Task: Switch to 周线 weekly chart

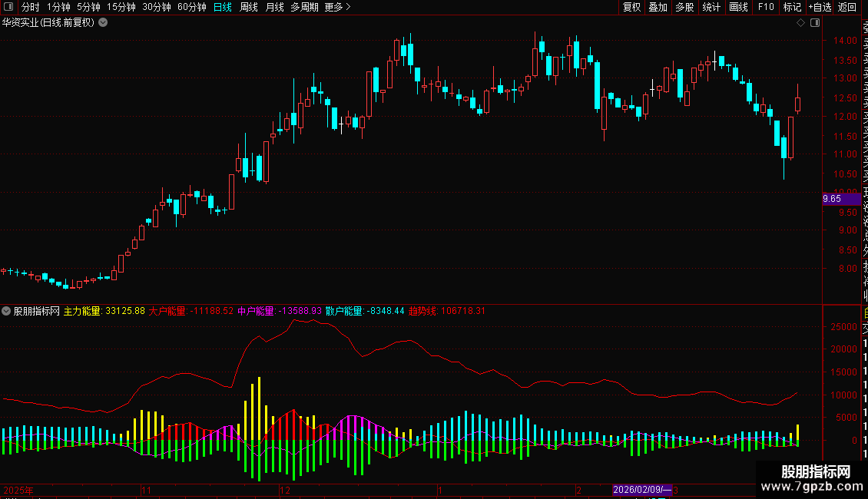Action: (249, 7)
